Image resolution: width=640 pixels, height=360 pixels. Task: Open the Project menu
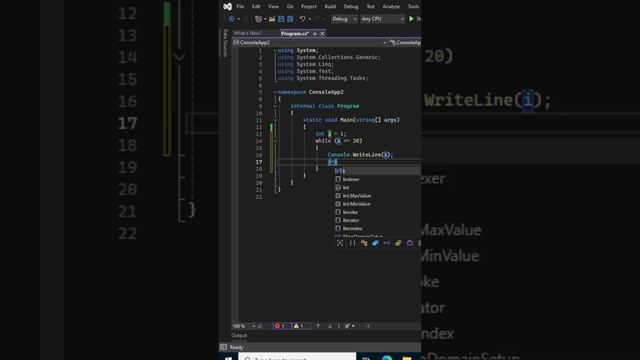pos(309,7)
